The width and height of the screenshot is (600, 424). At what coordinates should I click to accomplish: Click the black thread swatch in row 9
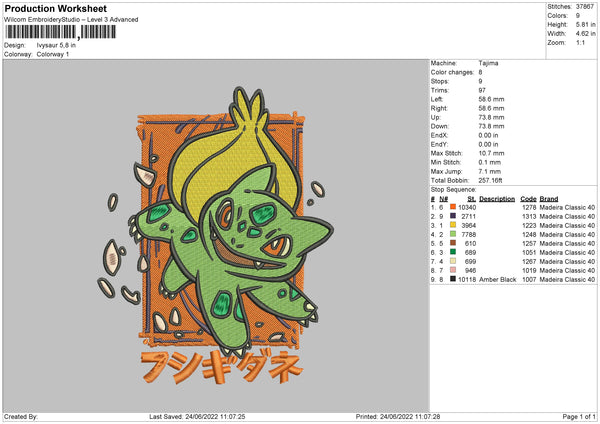point(453,279)
